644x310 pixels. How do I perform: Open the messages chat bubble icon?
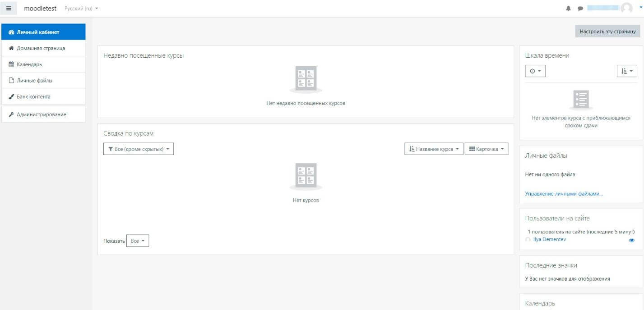pyautogui.click(x=580, y=9)
